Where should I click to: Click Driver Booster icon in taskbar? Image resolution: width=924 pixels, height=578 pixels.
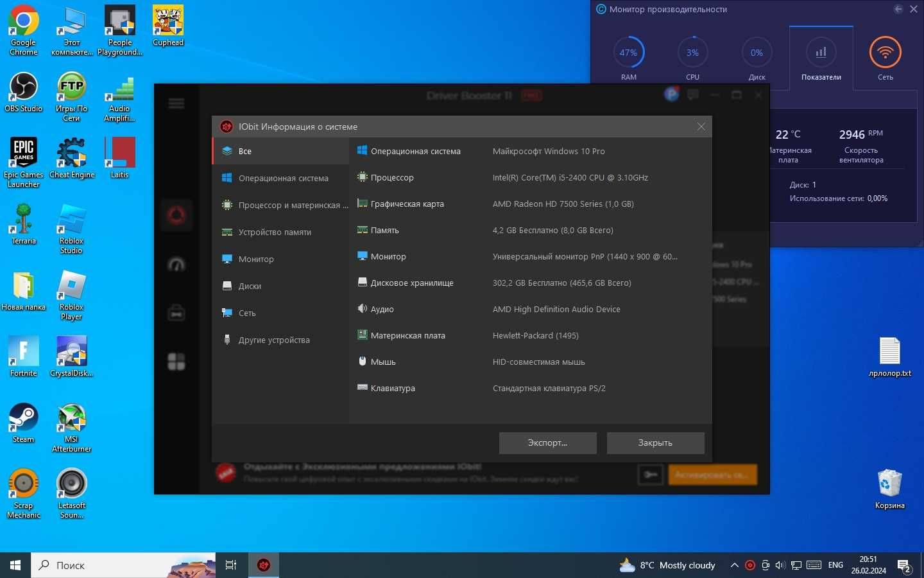(264, 565)
